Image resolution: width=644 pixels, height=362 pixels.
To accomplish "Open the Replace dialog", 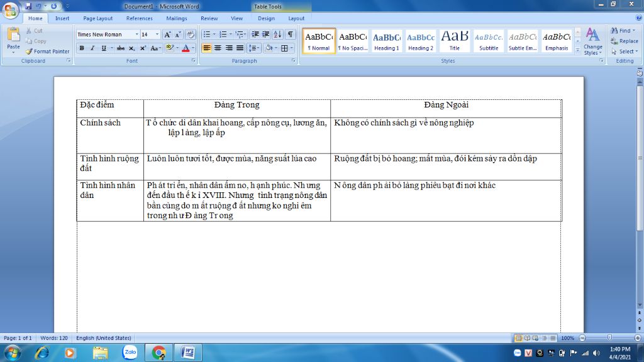I will pyautogui.click(x=625, y=41).
